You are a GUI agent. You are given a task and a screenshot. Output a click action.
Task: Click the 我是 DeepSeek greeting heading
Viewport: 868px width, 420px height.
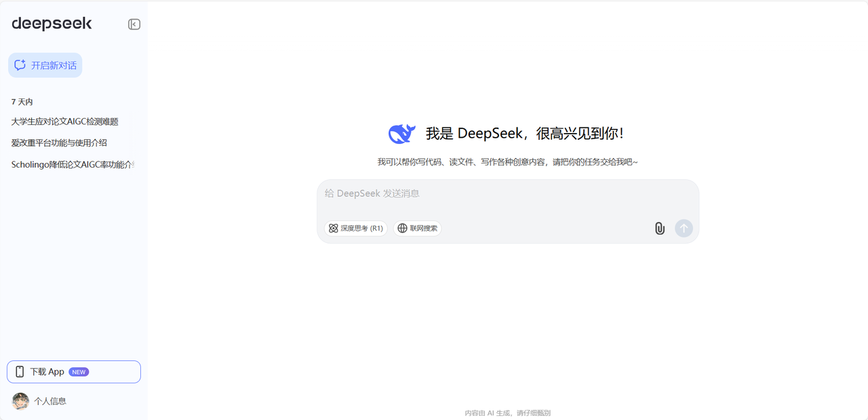tap(524, 134)
